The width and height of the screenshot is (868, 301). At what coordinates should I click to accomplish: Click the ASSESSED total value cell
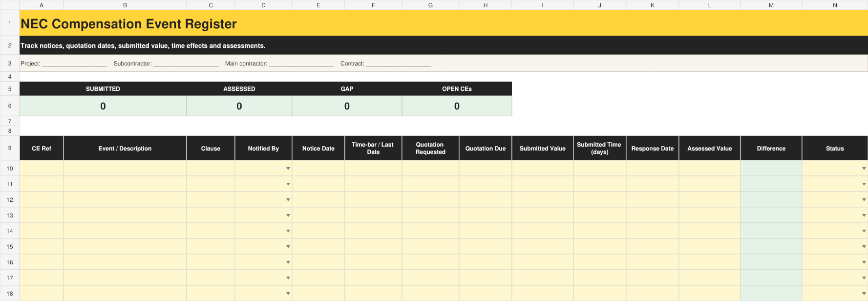pyautogui.click(x=239, y=106)
